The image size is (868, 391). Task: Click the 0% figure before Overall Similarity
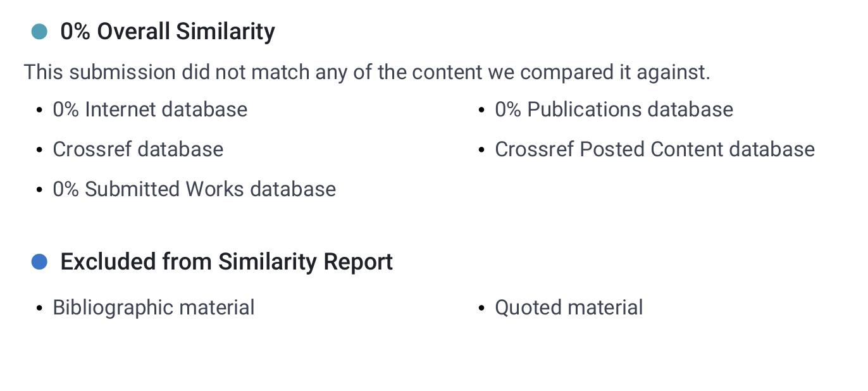[x=75, y=32]
